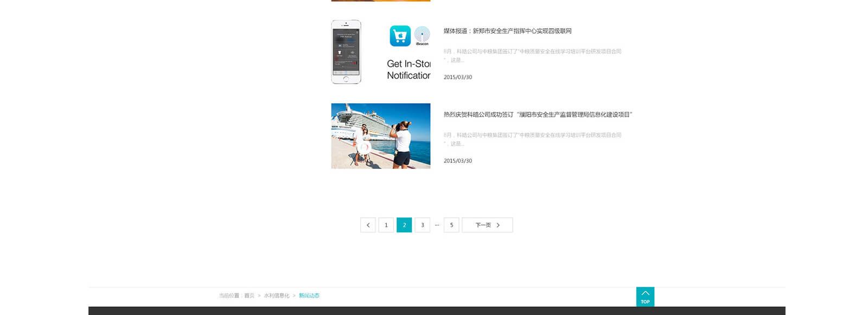Go to last page 5
Viewport: 868px width, 315px height.
[451, 225]
